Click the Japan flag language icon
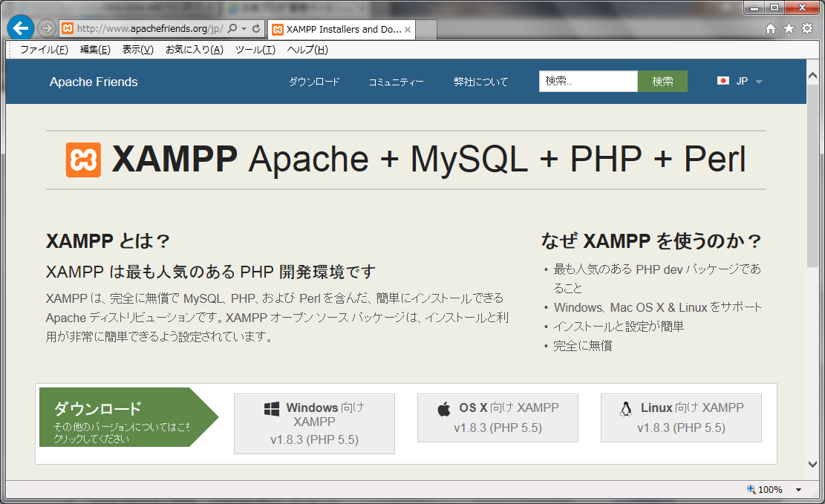 coord(723,81)
